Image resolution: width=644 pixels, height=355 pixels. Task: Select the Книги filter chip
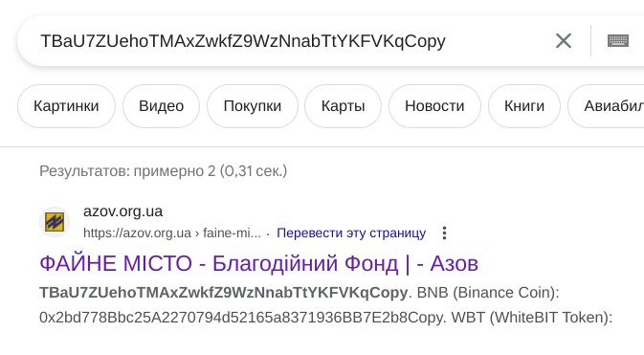524,106
